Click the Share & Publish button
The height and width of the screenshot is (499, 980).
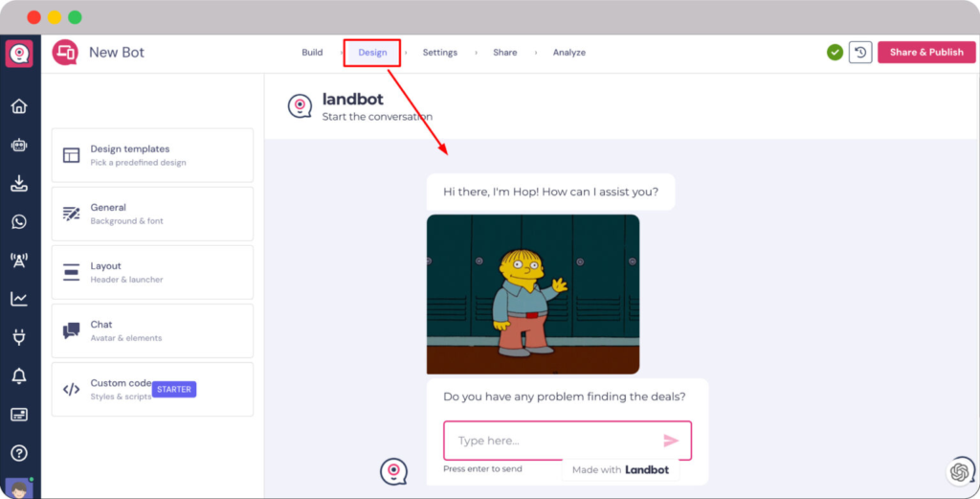pyautogui.click(x=926, y=53)
